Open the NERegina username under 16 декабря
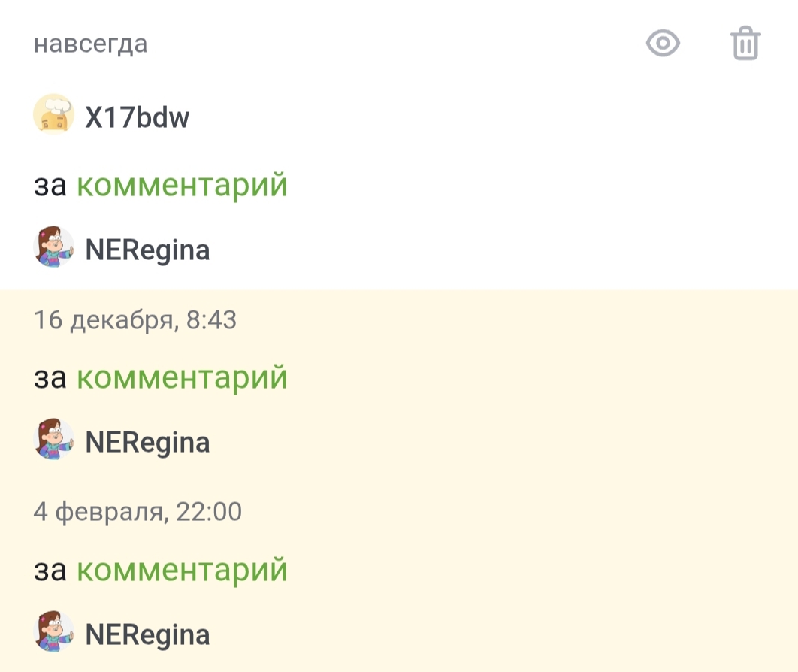Viewport: 798px width, 672px height. coord(147,443)
